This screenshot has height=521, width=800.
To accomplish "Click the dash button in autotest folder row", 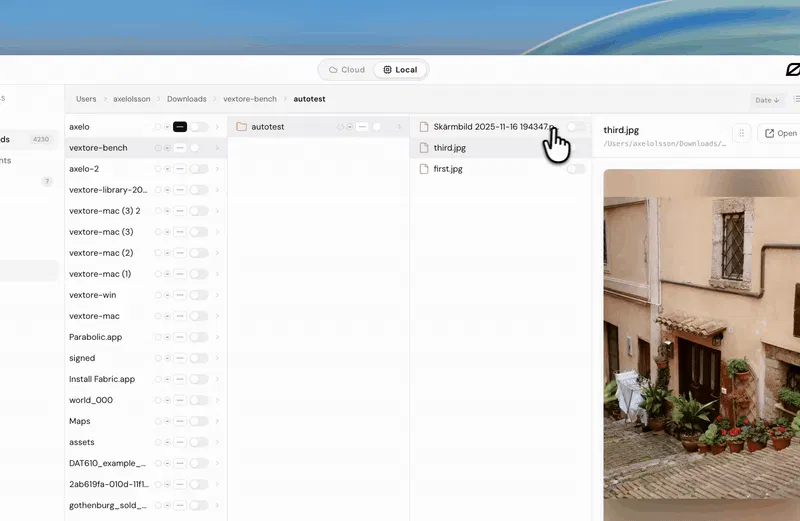I will tap(362, 127).
